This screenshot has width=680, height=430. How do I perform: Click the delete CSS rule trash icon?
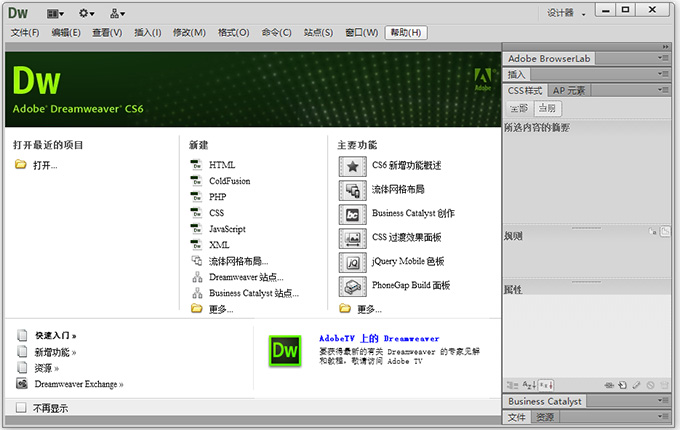click(x=664, y=385)
